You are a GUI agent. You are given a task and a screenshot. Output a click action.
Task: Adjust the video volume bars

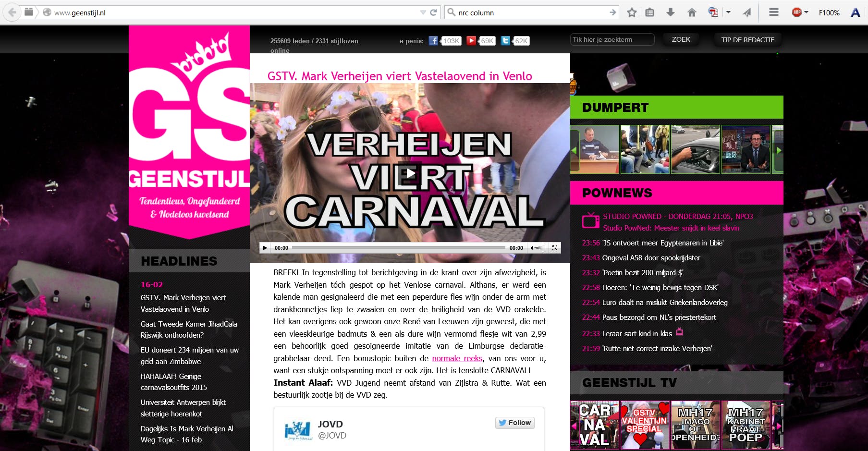click(538, 248)
